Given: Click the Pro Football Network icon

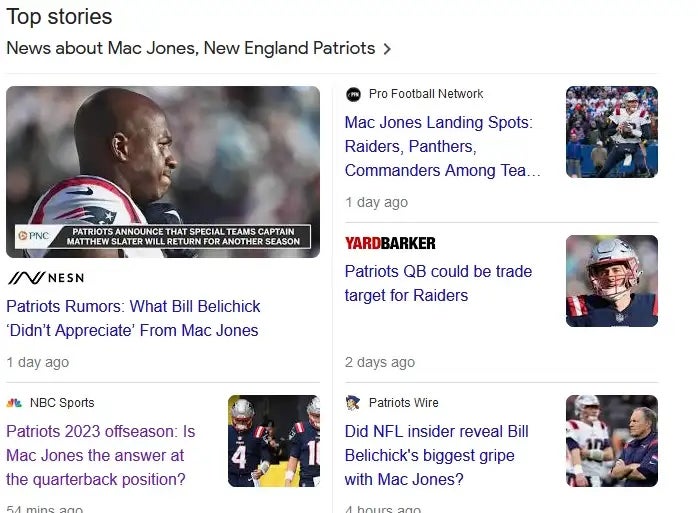Looking at the screenshot, I should pyautogui.click(x=353, y=94).
